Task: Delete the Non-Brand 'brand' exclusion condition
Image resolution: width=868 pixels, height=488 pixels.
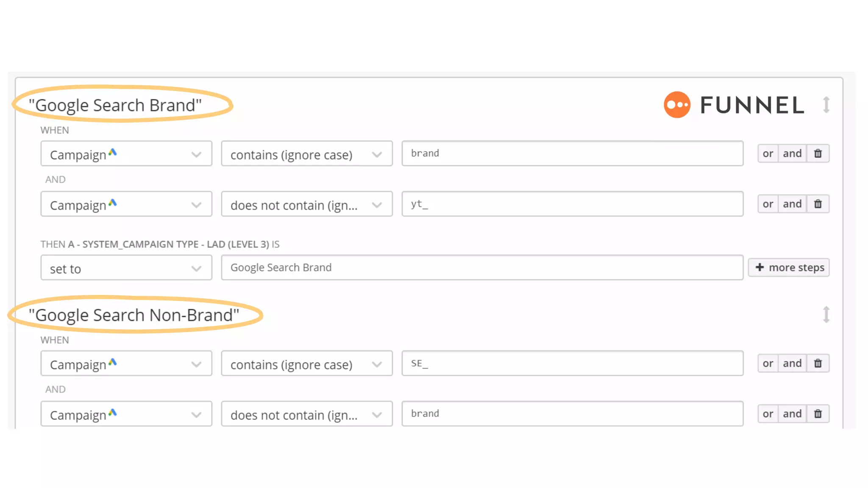Action: point(818,414)
